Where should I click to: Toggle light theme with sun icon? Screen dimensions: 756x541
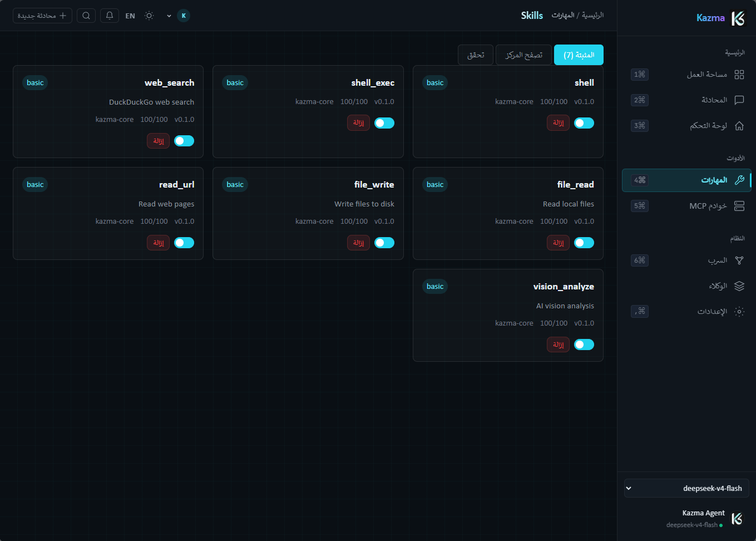click(x=149, y=16)
